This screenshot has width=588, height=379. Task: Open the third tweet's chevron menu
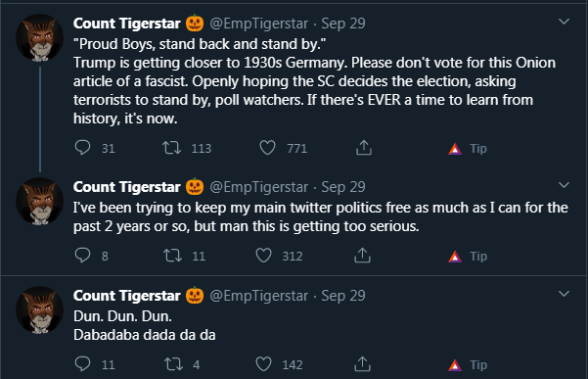click(564, 294)
